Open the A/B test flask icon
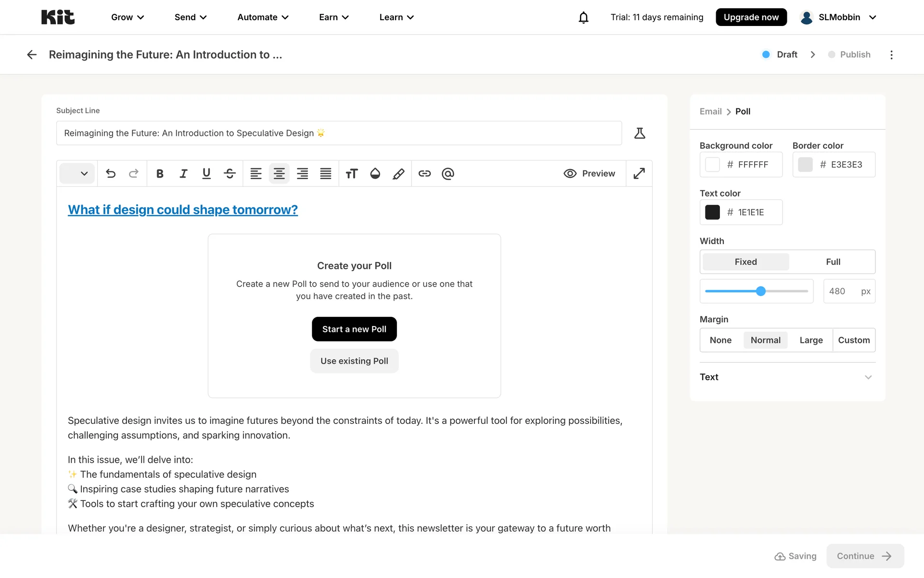Image resolution: width=924 pixels, height=578 pixels. [x=640, y=133]
